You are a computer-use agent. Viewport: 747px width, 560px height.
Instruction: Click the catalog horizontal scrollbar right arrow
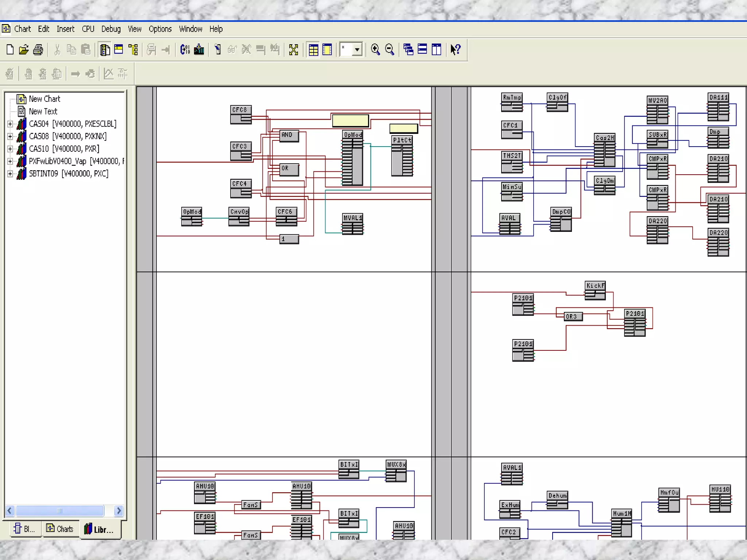pos(119,510)
